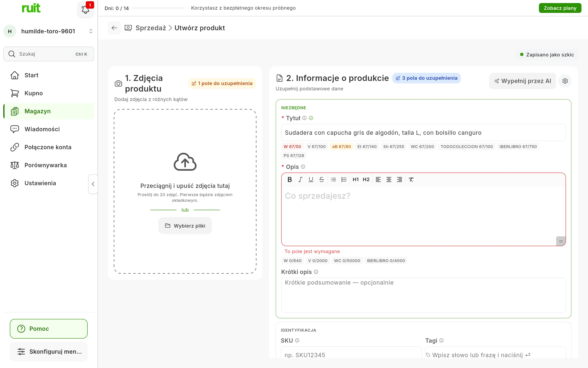Viewport: 588px width, 368px height.
Task: Click the Krótki opis textarea
Action: [x=423, y=295]
